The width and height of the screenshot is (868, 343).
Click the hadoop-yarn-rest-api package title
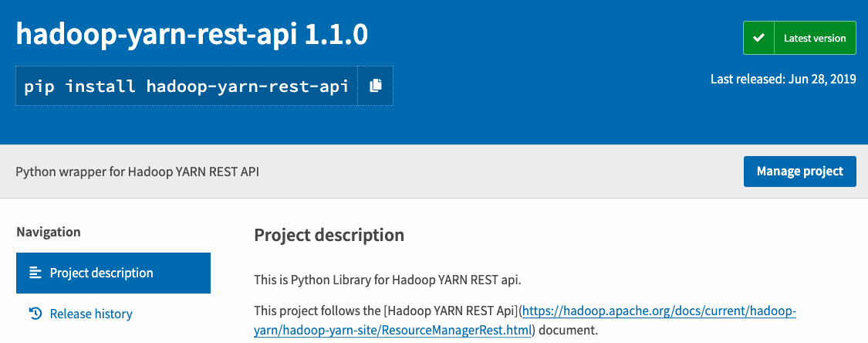coord(157,34)
